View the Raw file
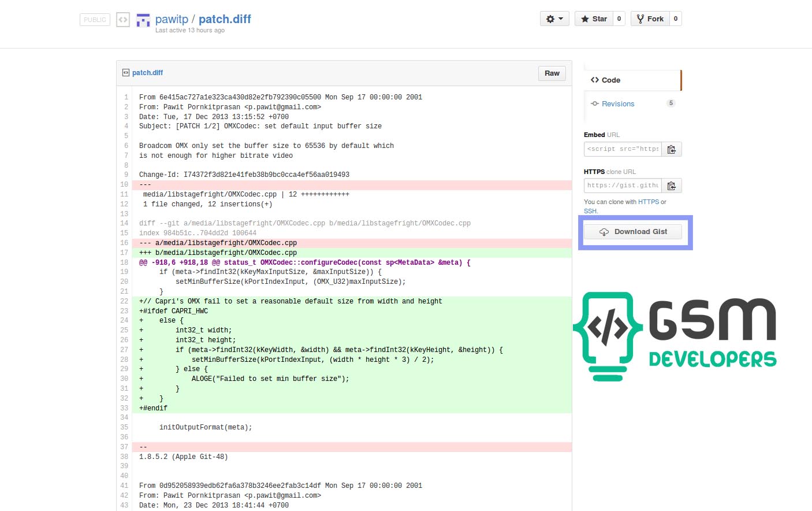This screenshot has height=511, width=812. click(552, 73)
